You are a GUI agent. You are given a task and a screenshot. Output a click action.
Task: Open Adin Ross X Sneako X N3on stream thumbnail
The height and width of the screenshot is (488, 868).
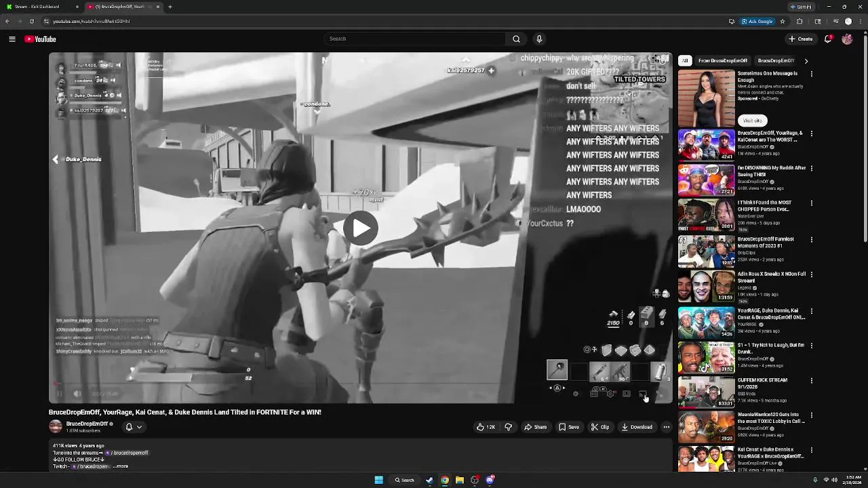click(706, 286)
